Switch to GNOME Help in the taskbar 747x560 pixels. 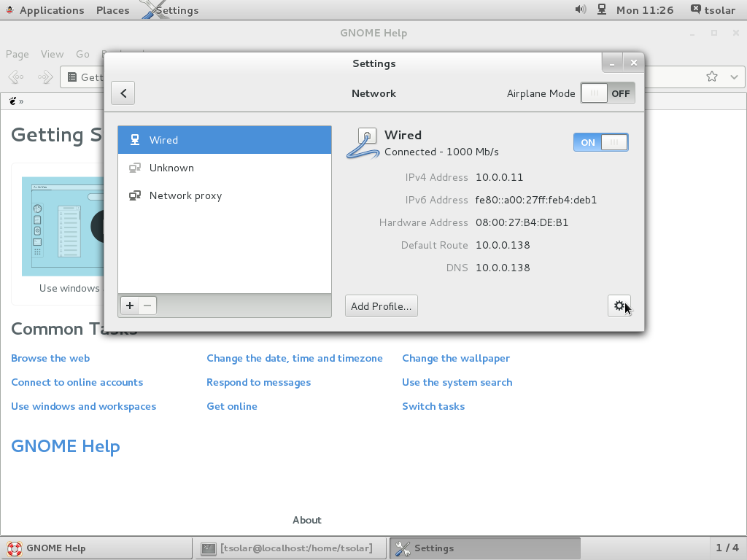pos(96,548)
